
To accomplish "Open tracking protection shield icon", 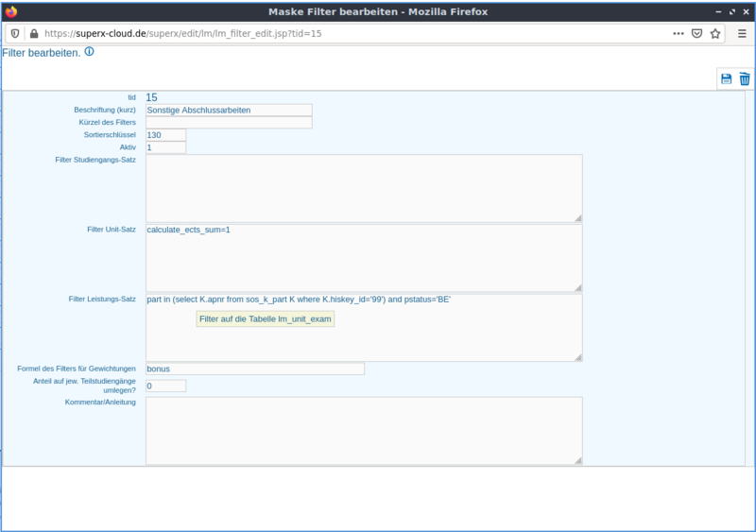I will [x=15, y=33].
